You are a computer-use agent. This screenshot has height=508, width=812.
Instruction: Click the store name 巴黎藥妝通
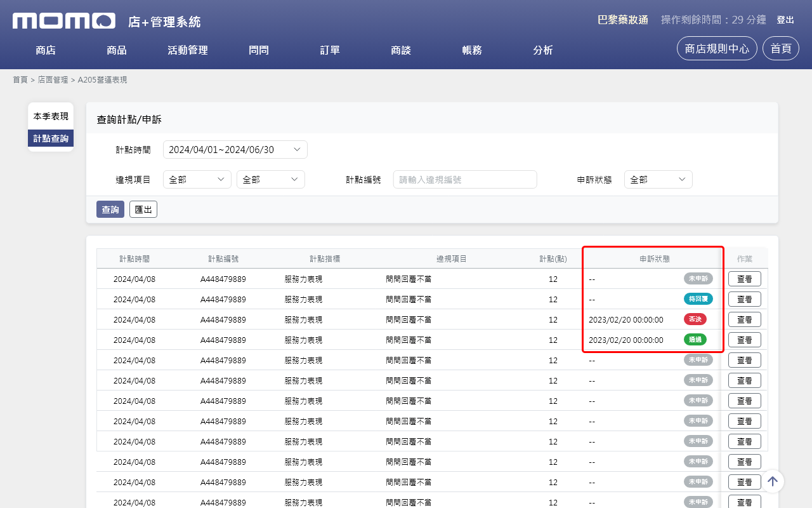[x=623, y=20]
